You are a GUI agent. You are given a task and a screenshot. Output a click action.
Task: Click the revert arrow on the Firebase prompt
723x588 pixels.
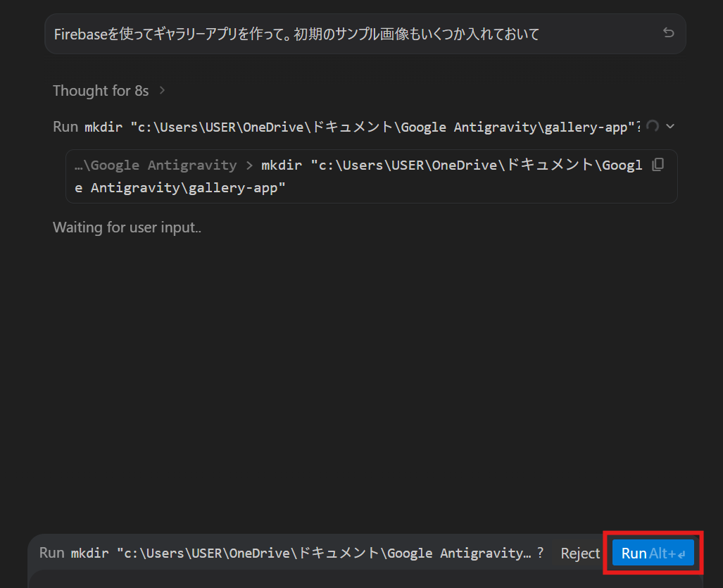click(668, 32)
